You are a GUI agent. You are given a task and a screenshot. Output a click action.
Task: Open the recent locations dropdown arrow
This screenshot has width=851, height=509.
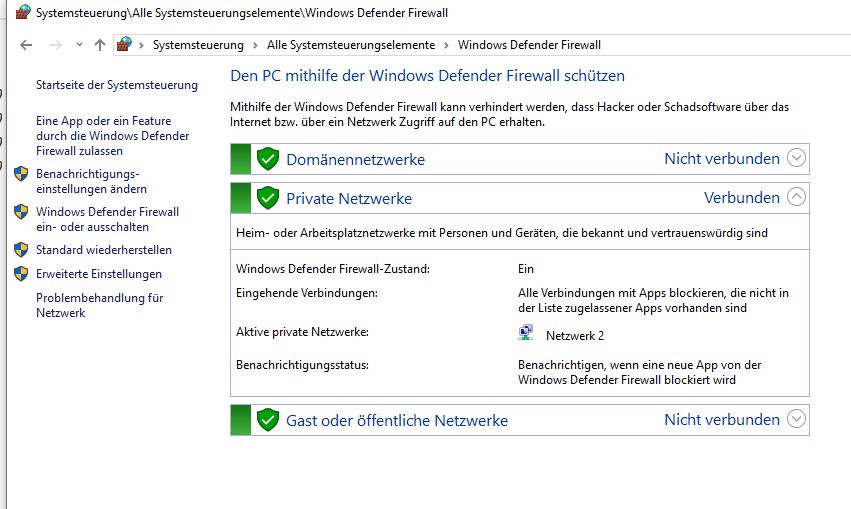point(79,44)
